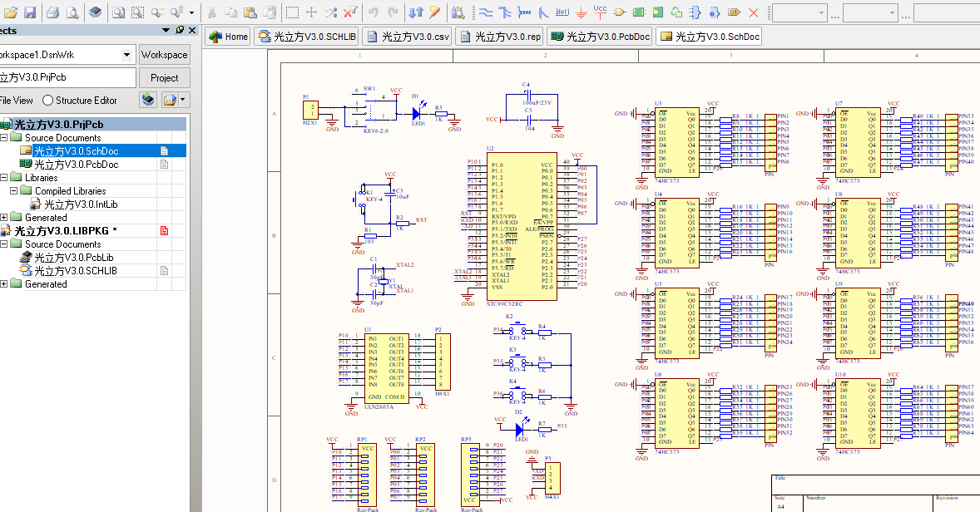Open the second empty toolbar combo box
Viewport: 980px width, 512px height.
pos(870,12)
